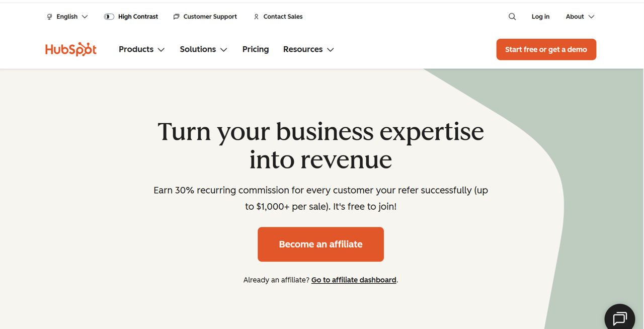Open the Resources dropdown
The width and height of the screenshot is (644, 329).
pos(308,49)
